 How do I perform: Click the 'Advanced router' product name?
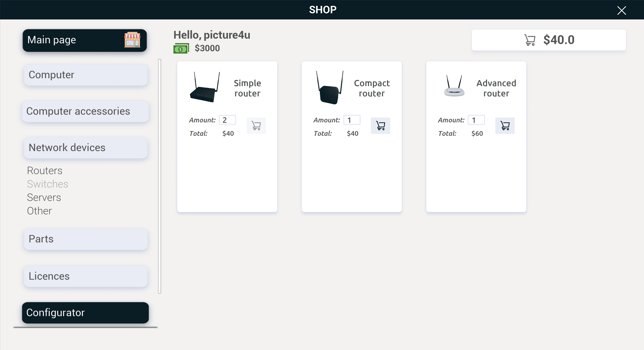tap(496, 88)
